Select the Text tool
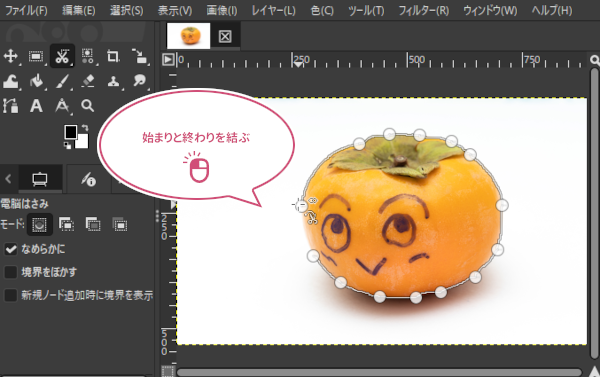Viewport: 600px width, 377px height. [36, 106]
